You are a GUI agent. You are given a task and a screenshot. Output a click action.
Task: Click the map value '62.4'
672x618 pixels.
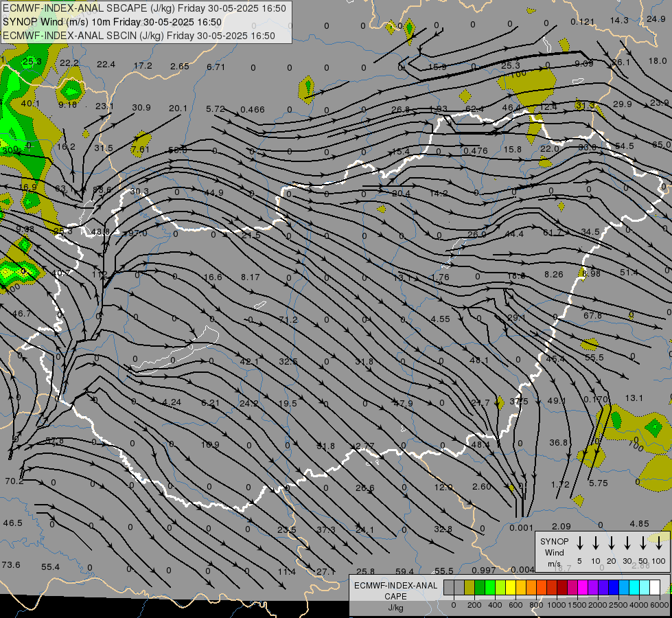[474, 109]
